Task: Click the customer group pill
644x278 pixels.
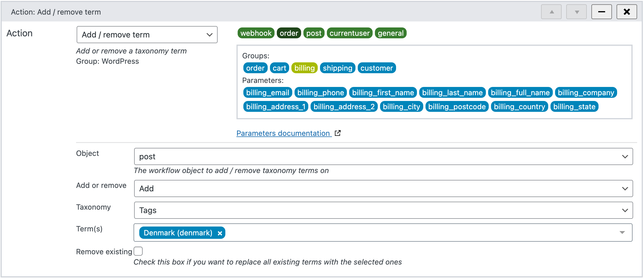Action: click(x=377, y=68)
